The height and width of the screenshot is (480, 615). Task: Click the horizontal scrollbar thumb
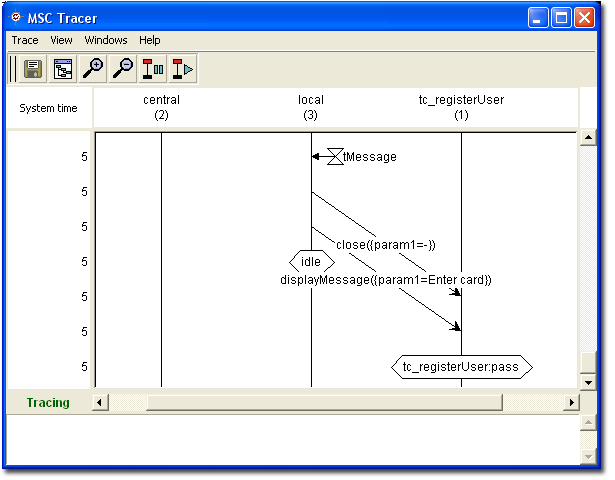(x=324, y=402)
